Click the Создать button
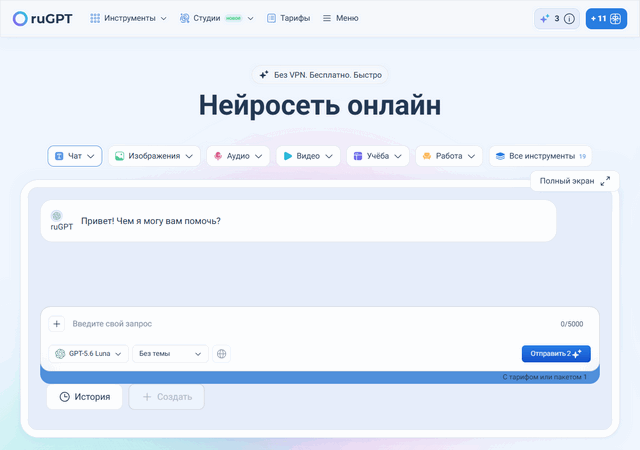This screenshot has width=640, height=450. click(167, 397)
